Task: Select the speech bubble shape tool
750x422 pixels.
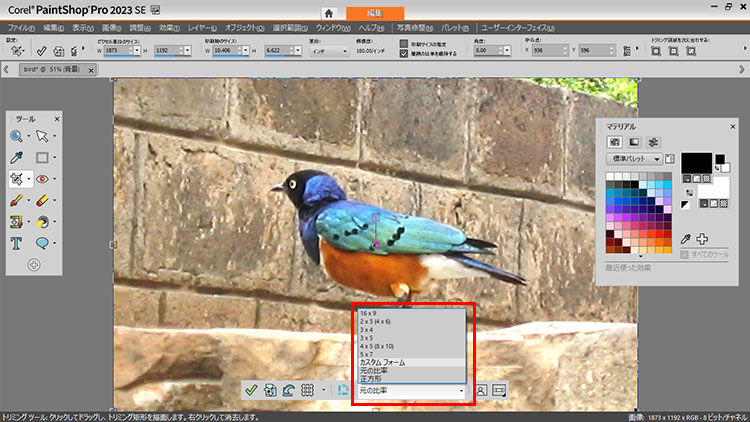Action: click(x=43, y=243)
